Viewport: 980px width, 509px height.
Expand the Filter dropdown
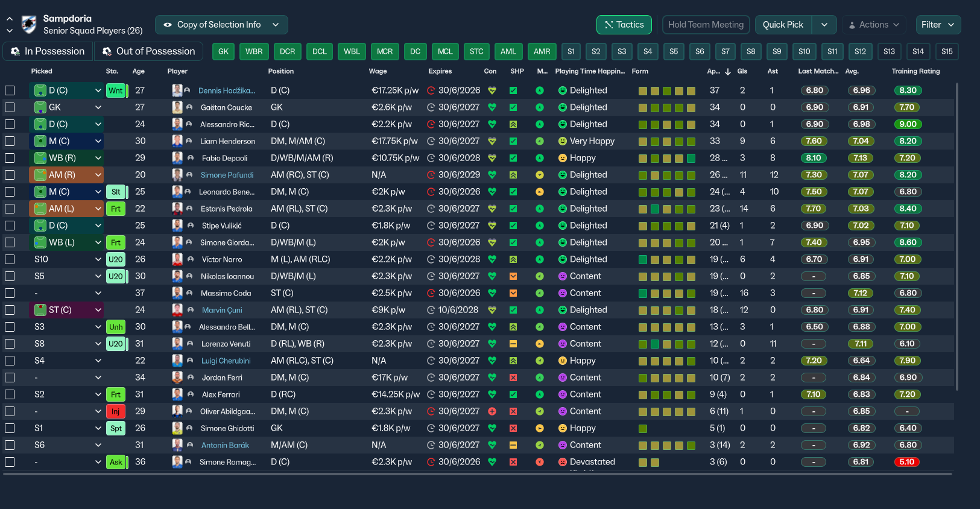(937, 25)
